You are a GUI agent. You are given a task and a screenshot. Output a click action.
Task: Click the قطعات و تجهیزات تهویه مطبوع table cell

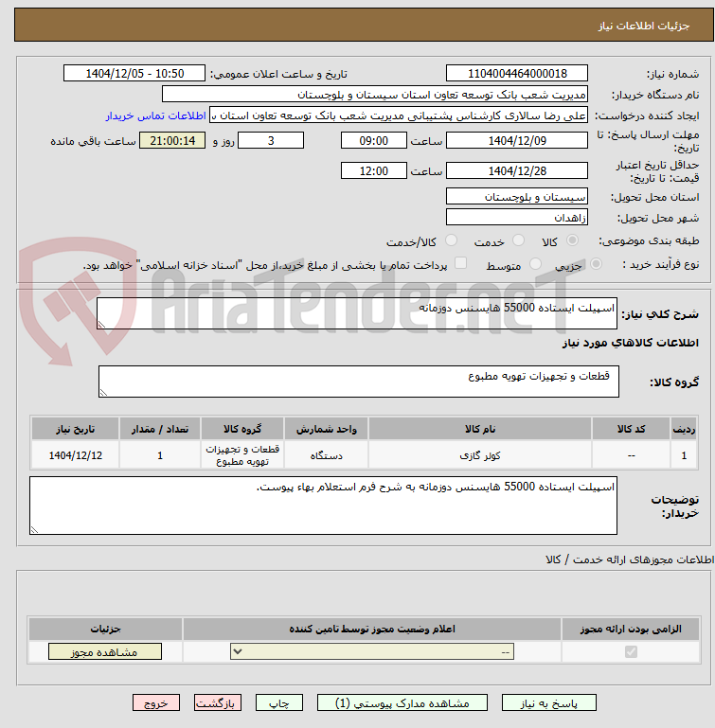tap(242, 455)
